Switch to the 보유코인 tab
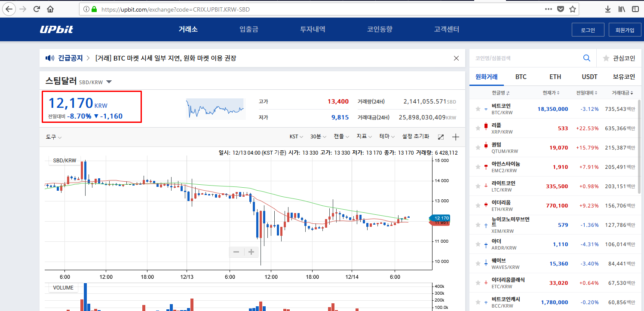The height and width of the screenshot is (311, 644). (624, 77)
